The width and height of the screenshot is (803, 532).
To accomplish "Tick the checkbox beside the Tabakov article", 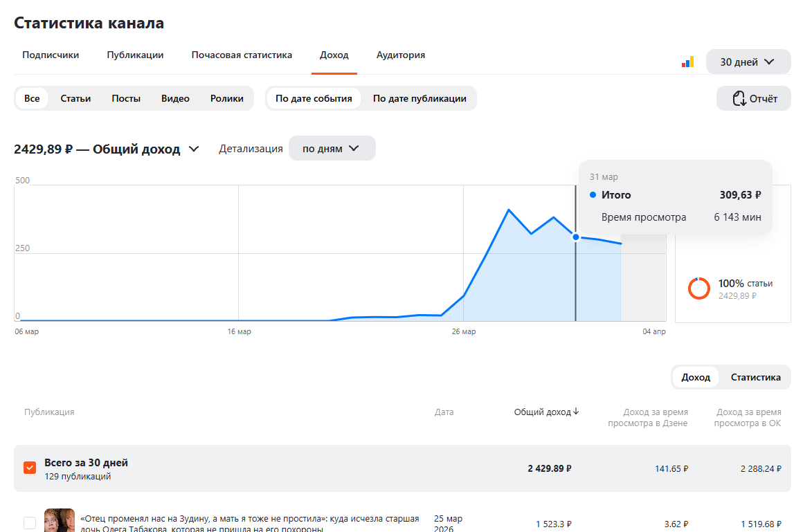I will coord(30,523).
